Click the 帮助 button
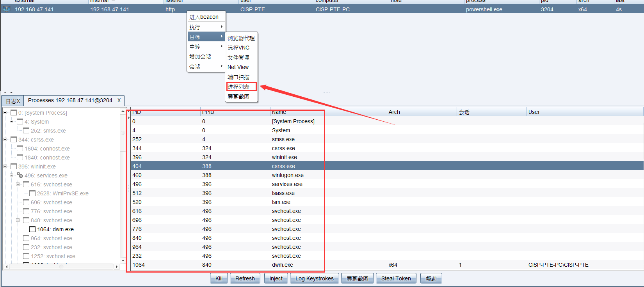 pyautogui.click(x=431, y=278)
